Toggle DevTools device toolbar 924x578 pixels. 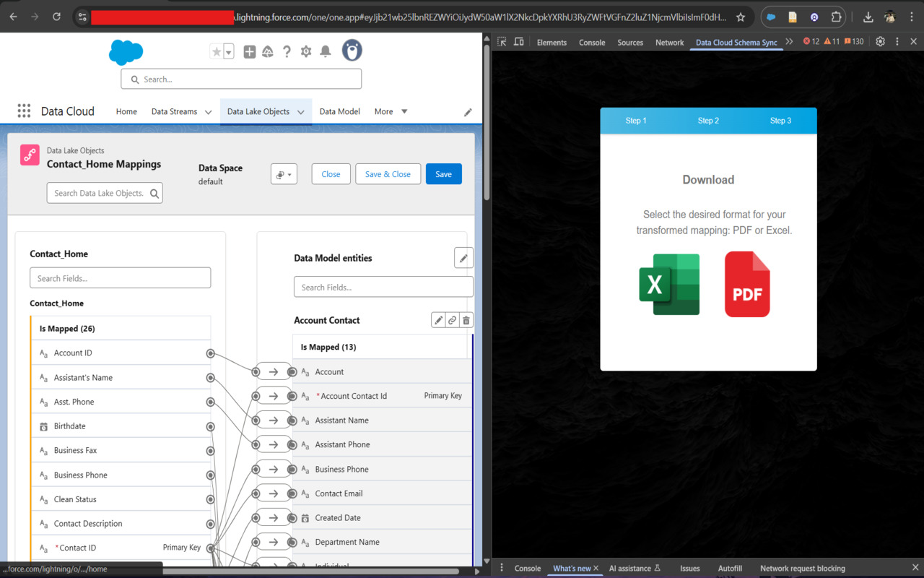click(518, 42)
